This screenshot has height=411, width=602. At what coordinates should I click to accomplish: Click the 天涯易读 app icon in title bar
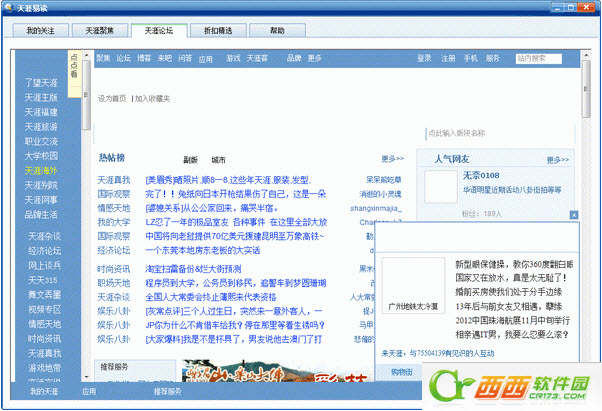tap(8, 8)
